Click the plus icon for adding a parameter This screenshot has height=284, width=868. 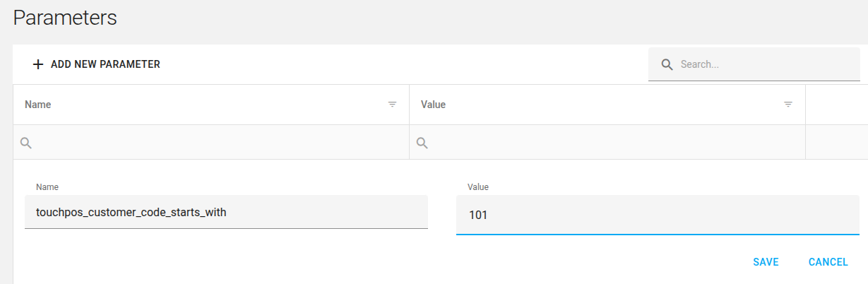click(x=38, y=64)
